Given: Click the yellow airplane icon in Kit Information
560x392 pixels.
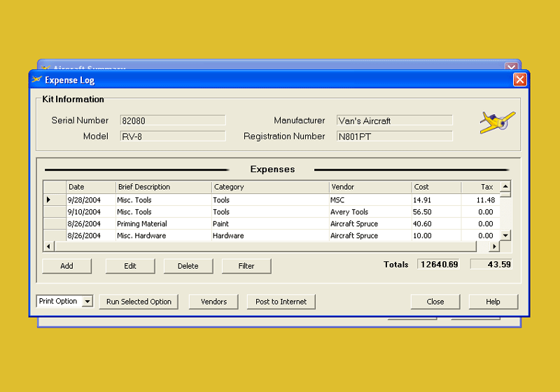Looking at the screenshot, I should point(498,122).
